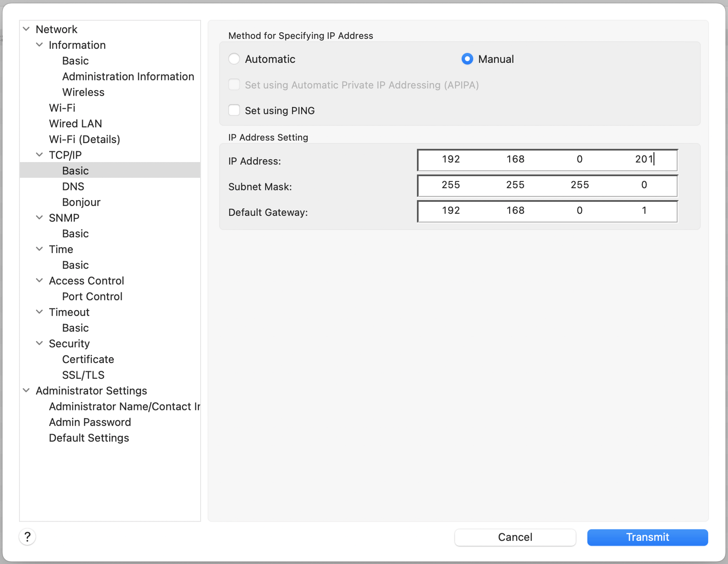The width and height of the screenshot is (728, 564).
Task: Select the Automatic IP address method
Action: [234, 59]
